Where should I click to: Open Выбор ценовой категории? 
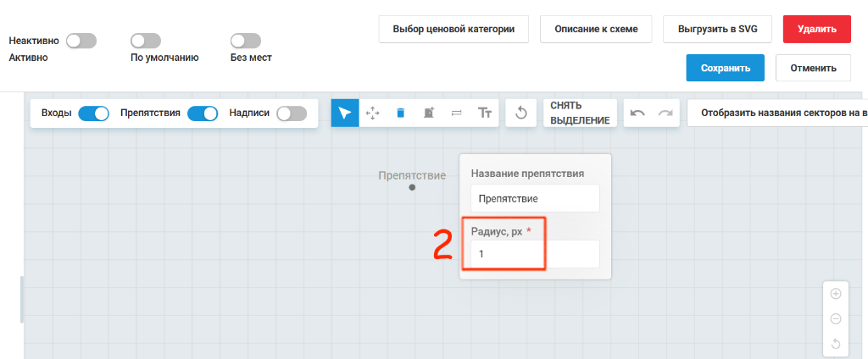(x=454, y=29)
